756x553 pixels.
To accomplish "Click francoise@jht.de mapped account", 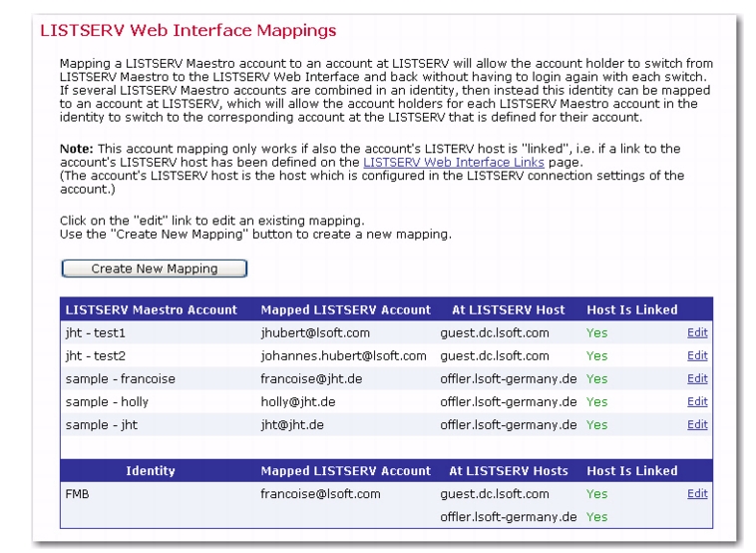I will click(x=311, y=378).
